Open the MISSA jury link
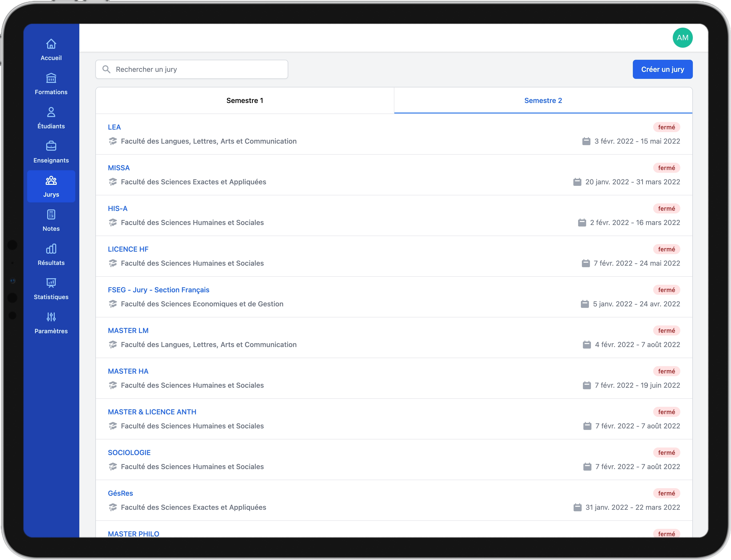 [119, 168]
